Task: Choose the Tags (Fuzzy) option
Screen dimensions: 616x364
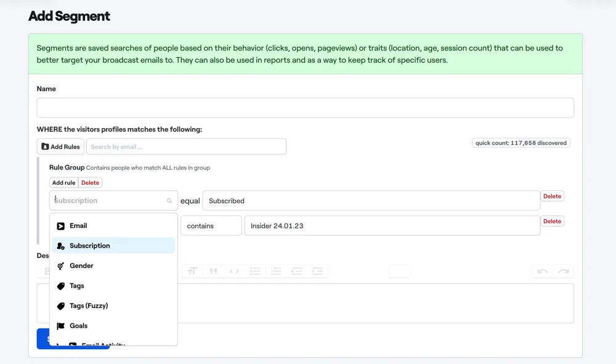Action: coord(88,306)
